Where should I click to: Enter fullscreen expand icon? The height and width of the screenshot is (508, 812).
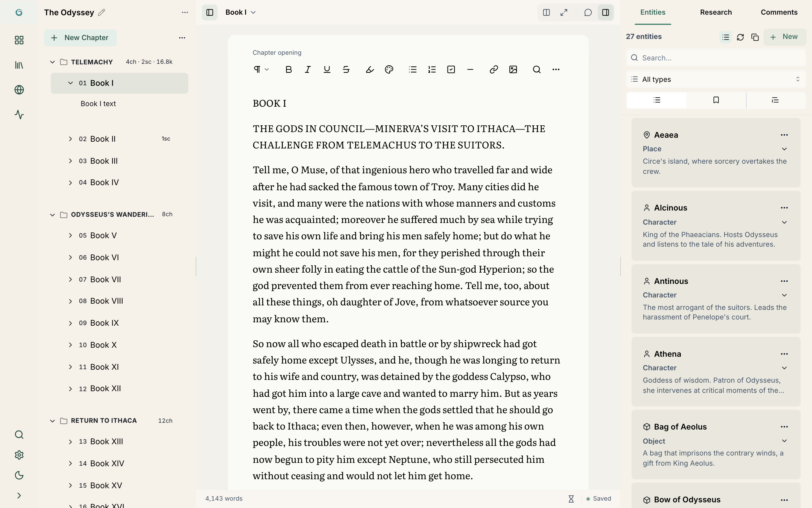point(564,12)
